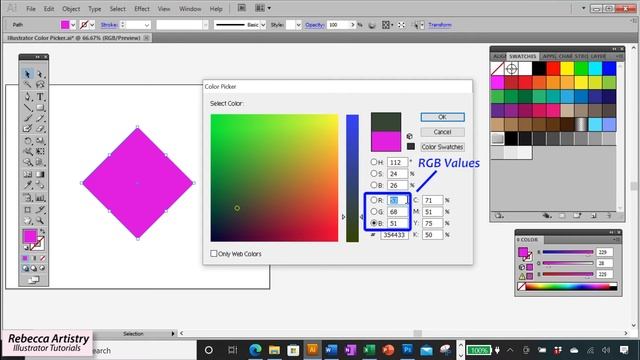Click the toolbox Fill color box
The image size is (640, 360).
point(29,236)
